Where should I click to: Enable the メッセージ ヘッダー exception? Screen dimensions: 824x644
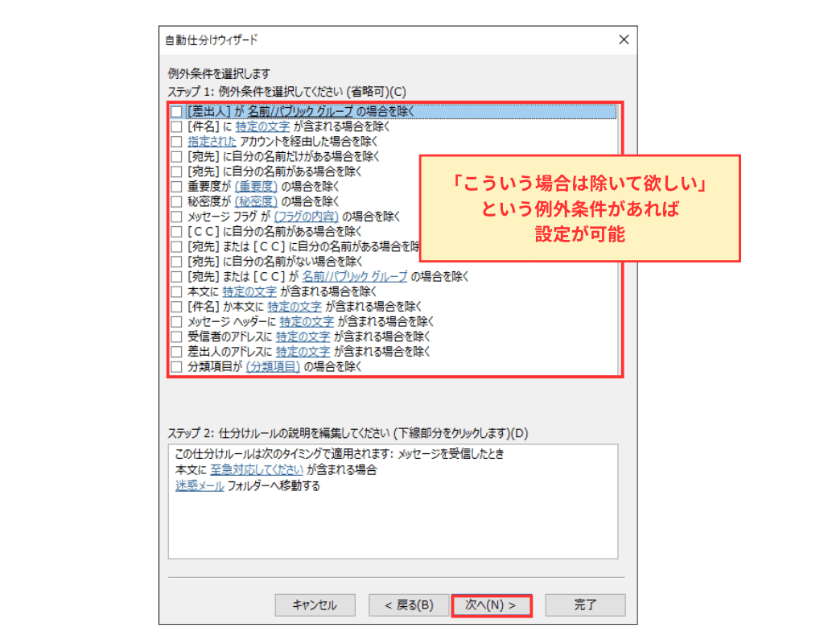pyautogui.click(x=175, y=321)
